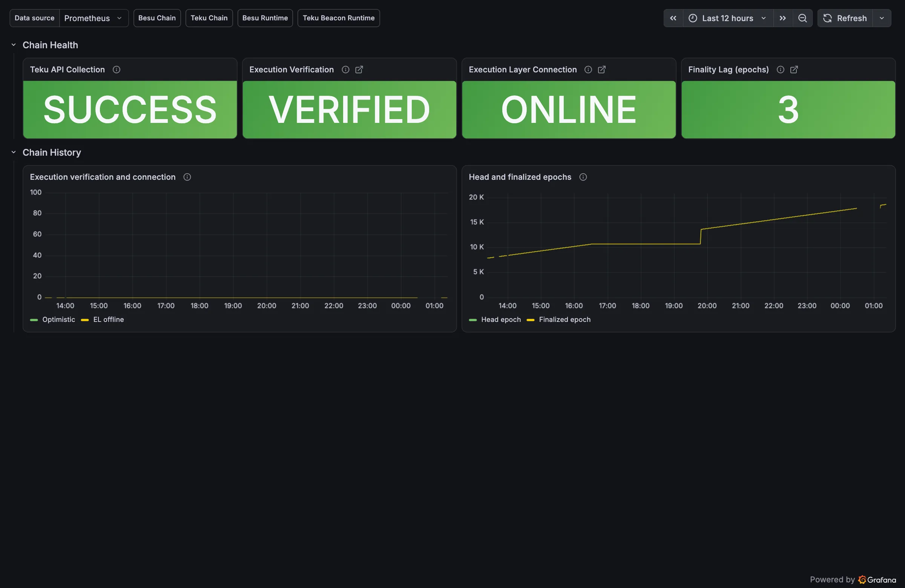Click the ONLINE stat panel value

[569, 109]
